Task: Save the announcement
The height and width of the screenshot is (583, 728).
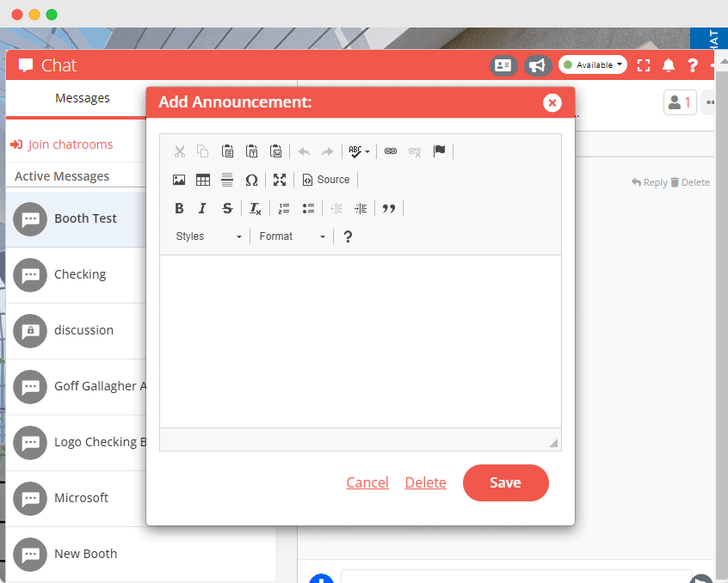Action: click(x=505, y=482)
